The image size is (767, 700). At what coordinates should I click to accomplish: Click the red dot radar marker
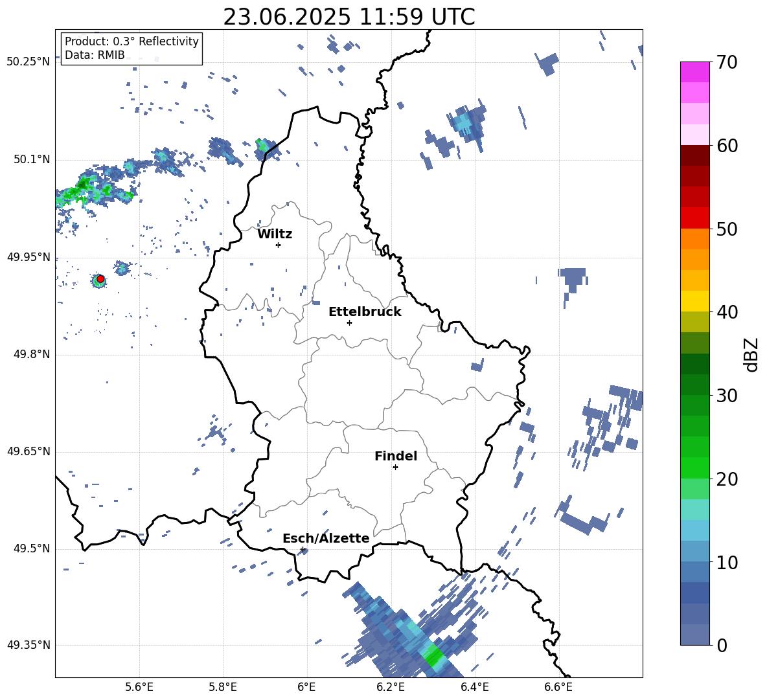[x=100, y=279]
